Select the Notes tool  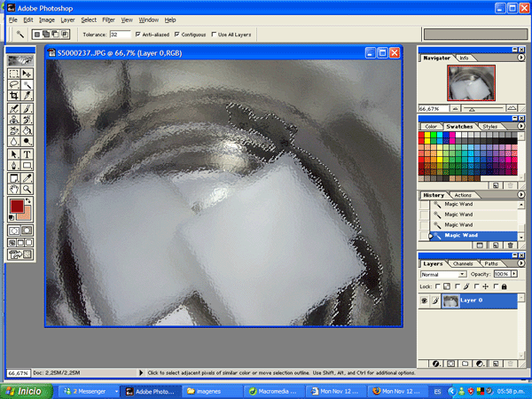point(14,178)
